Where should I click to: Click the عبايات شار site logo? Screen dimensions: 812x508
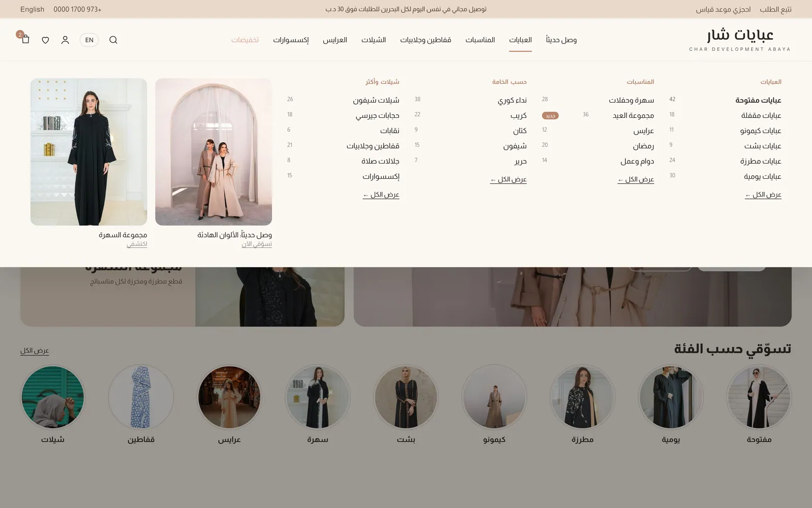click(x=740, y=40)
